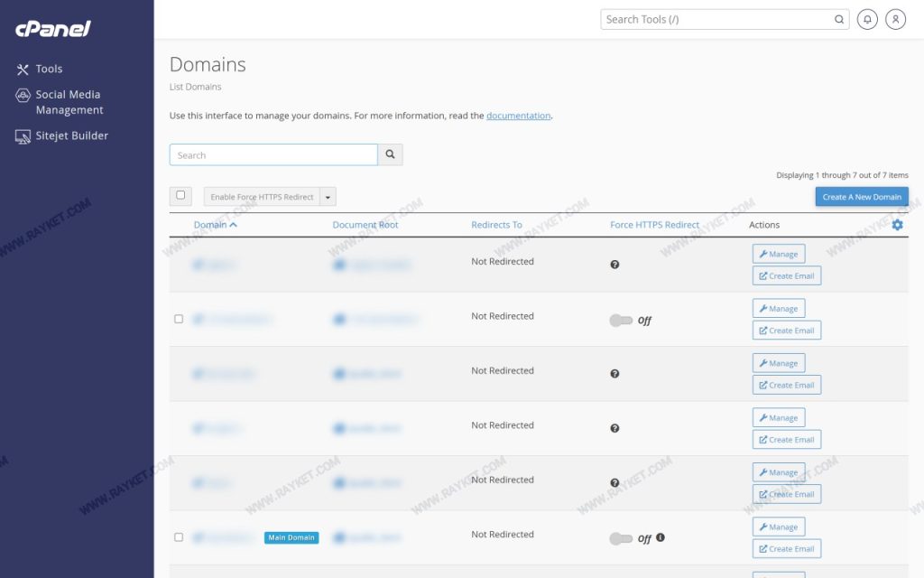
Task: Tick the select-all domains checkbox
Action: [180, 195]
